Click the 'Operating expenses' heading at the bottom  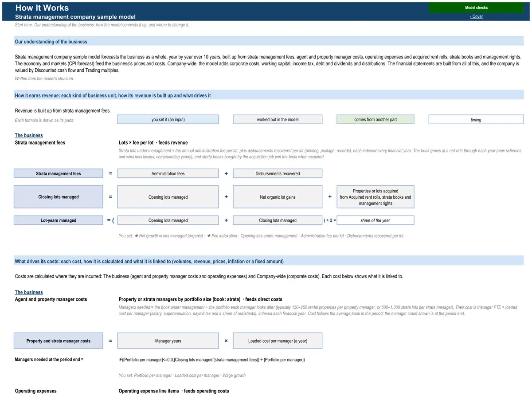tap(36, 391)
